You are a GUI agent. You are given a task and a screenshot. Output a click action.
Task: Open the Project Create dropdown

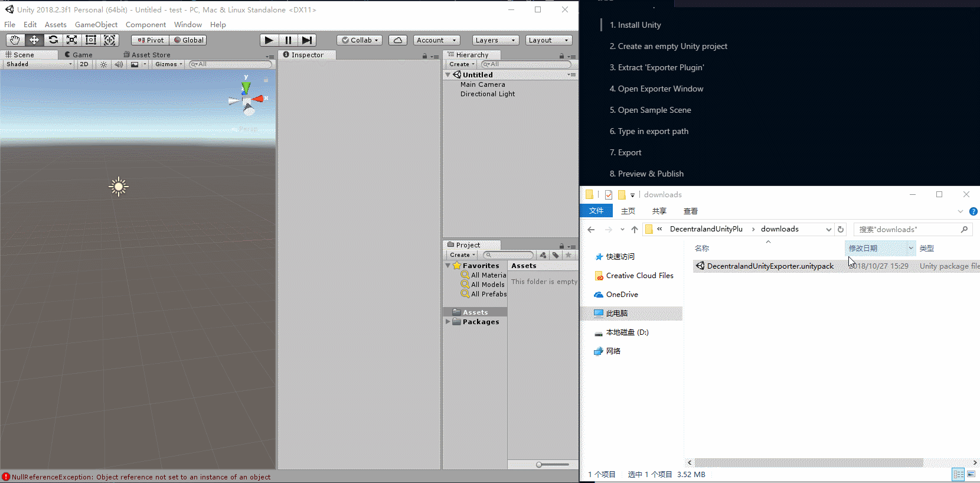click(462, 255)
